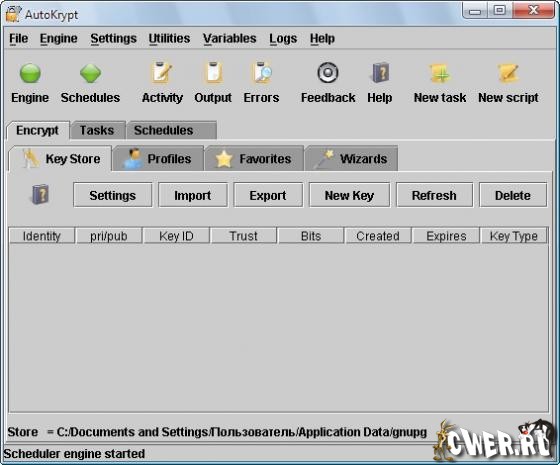Click the Delete button
Image resolution: width=560 pixels, height=465 pixels.
[513, 195]
